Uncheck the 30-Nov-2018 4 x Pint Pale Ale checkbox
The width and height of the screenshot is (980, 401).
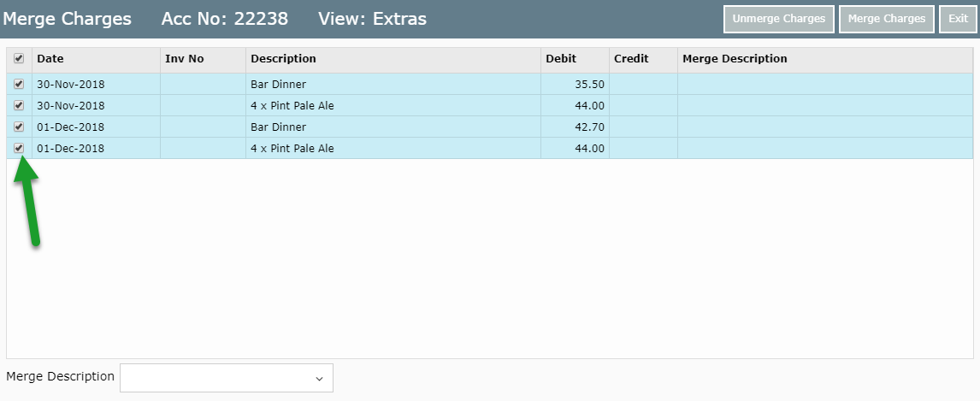tap(19, 105)
